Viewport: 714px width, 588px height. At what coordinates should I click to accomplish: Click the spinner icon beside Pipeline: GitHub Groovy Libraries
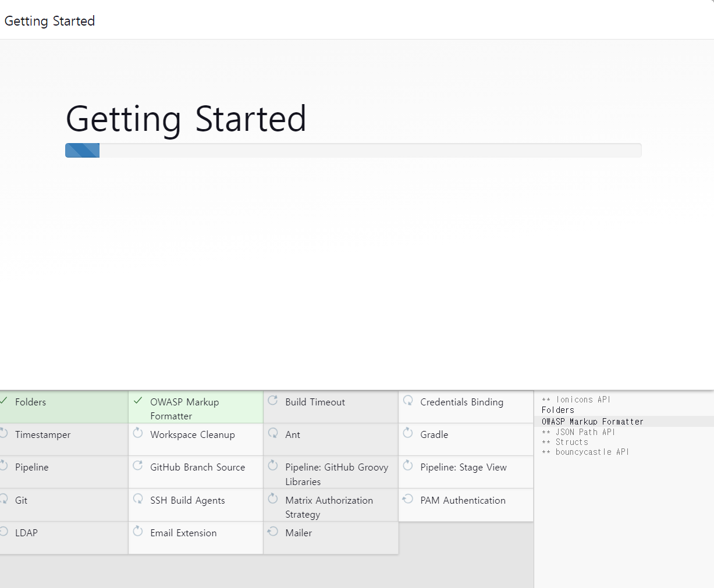click(273, 465)
